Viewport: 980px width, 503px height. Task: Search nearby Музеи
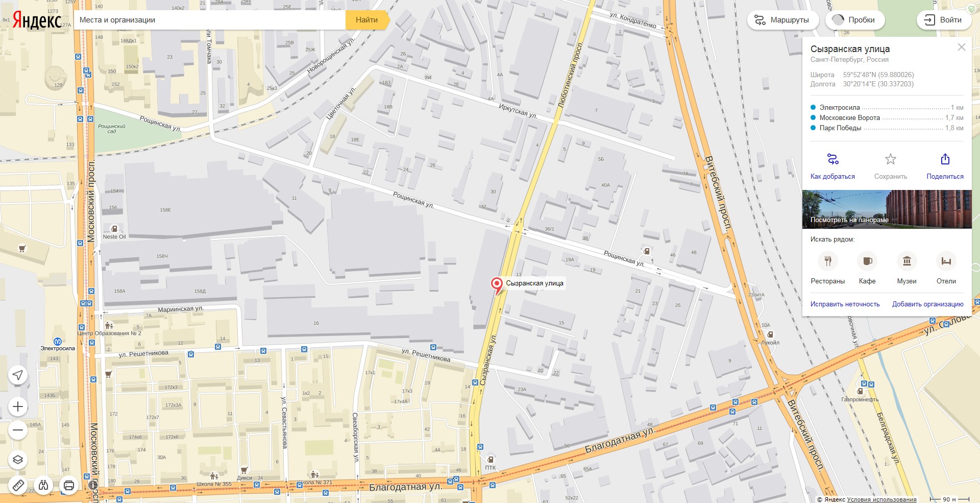tap(907, 261)
